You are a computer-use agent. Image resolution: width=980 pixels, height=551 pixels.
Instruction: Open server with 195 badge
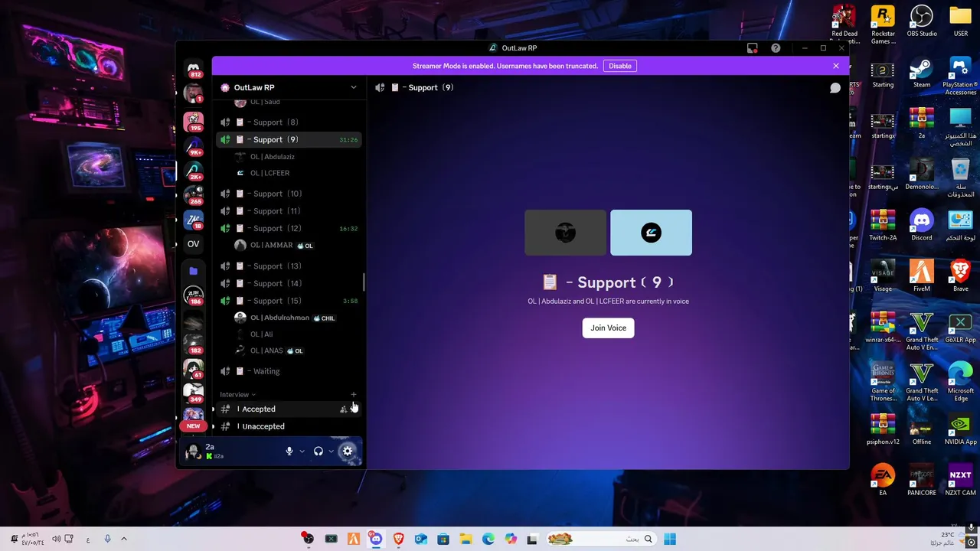coord(194,121)
